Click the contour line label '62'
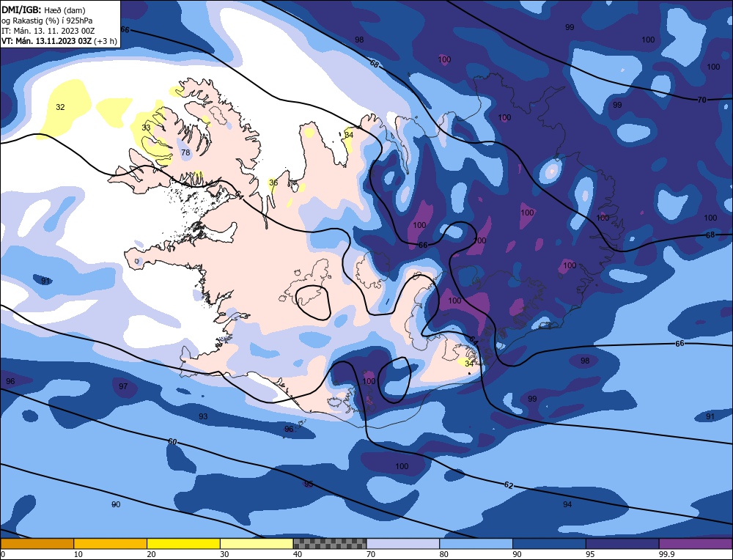 [509, 485]
